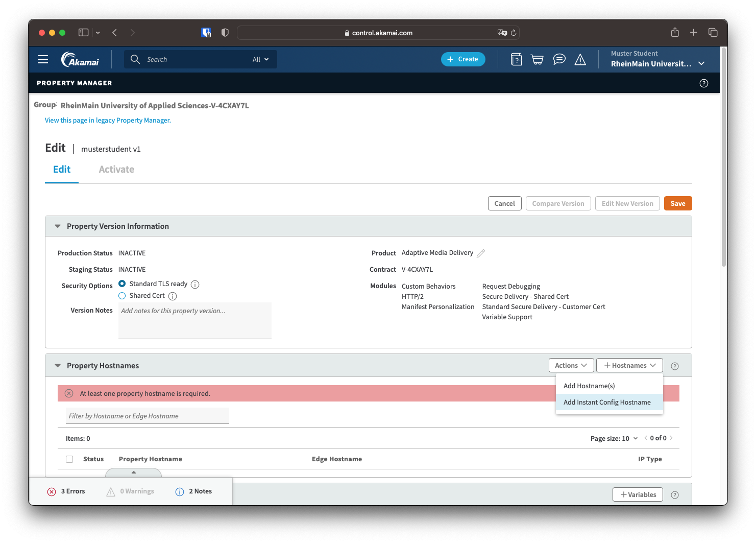Switch to the Activate tab

coord(116,170)
